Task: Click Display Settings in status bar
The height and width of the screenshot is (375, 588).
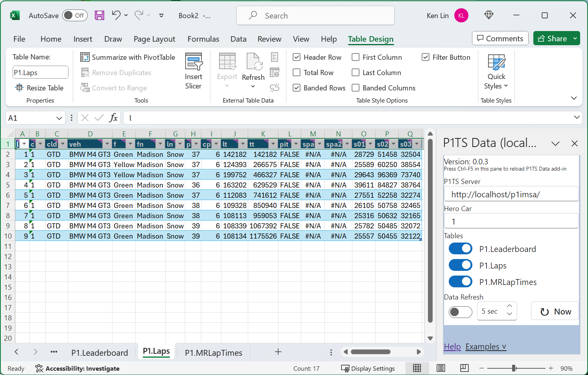Action: pos(368,368)
